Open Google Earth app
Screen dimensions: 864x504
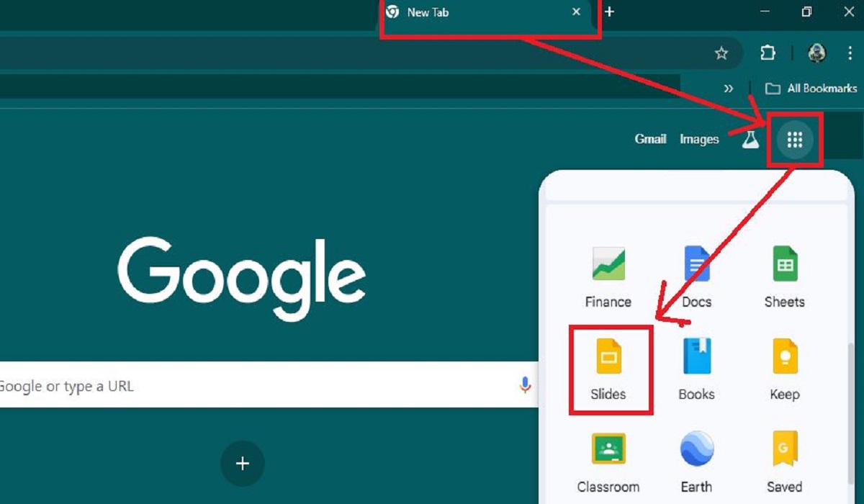(696, 461)
